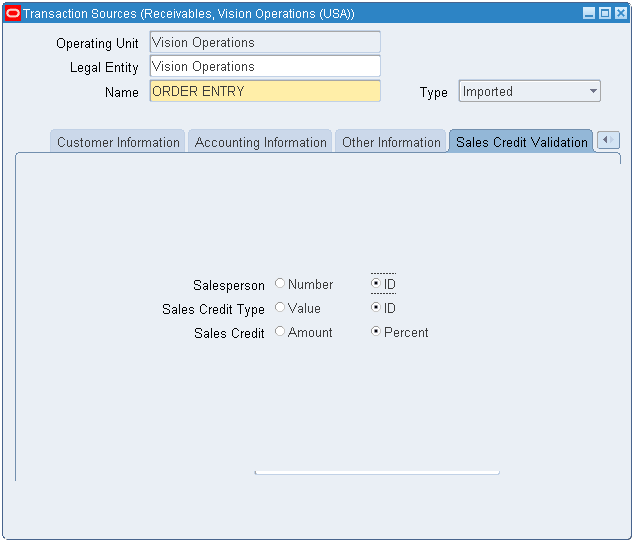Click the horizontal scrollbar at panel bottom
Screen dimensions: 634x544
(377, 472)
